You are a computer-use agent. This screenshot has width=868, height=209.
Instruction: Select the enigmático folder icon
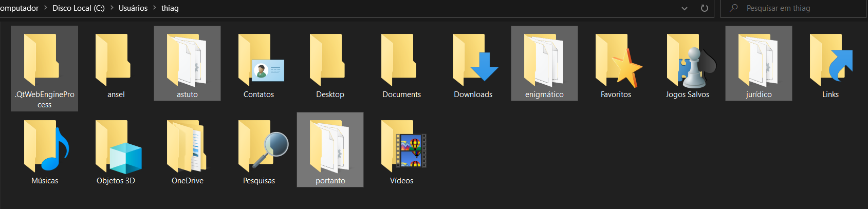[544, 60]
